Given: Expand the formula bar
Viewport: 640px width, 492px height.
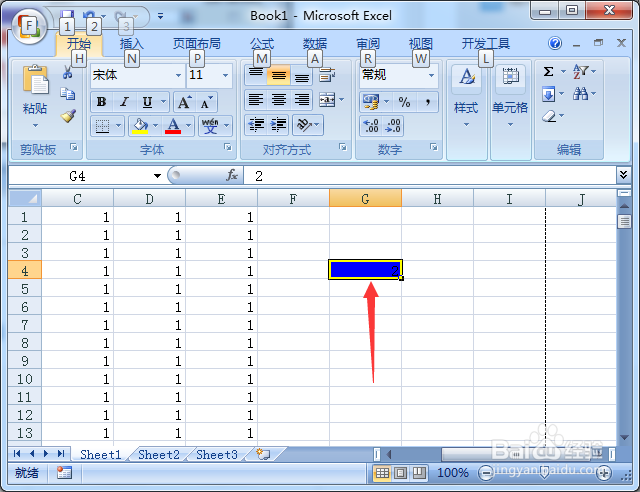Looking at the screenshot, I should click(x=623, y=175).
